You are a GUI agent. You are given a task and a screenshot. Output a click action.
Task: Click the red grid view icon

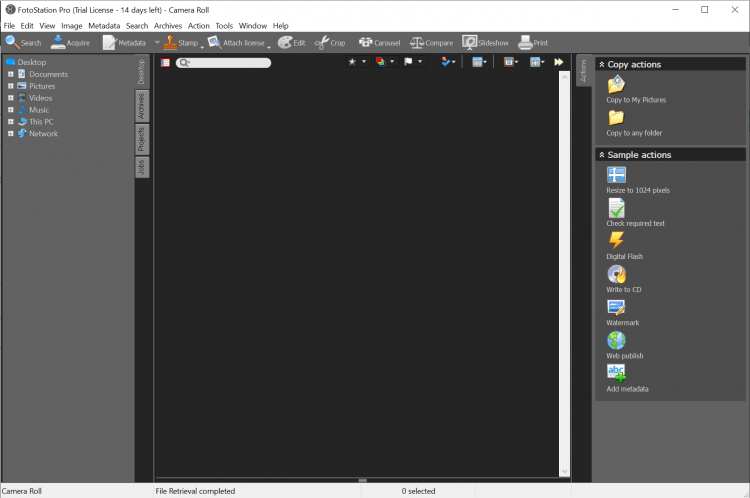coord(165,62)
